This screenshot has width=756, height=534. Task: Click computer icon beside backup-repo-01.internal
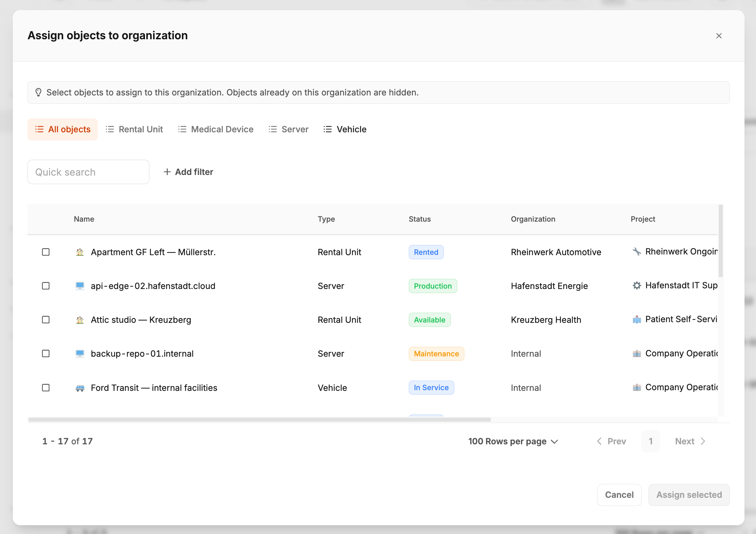(x=80, y=354)
